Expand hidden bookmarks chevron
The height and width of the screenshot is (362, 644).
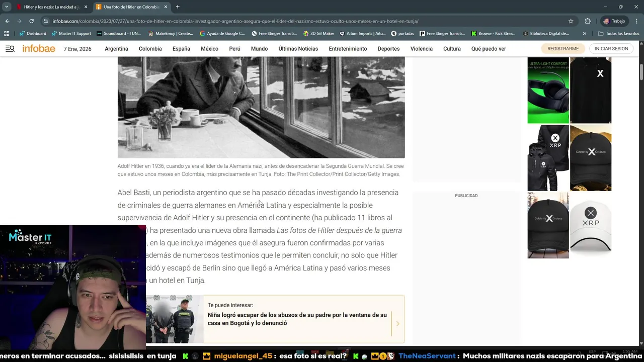point(584,34)
